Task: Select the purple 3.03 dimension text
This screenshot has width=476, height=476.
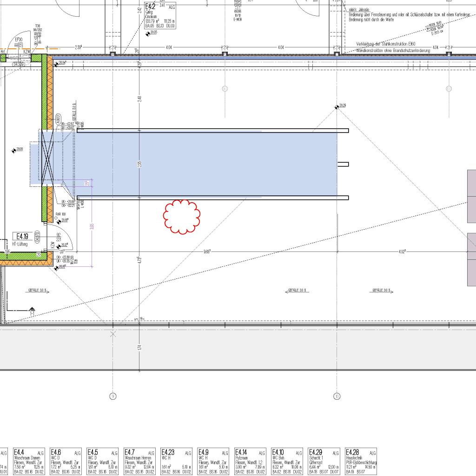Action: tap(92, 226)
